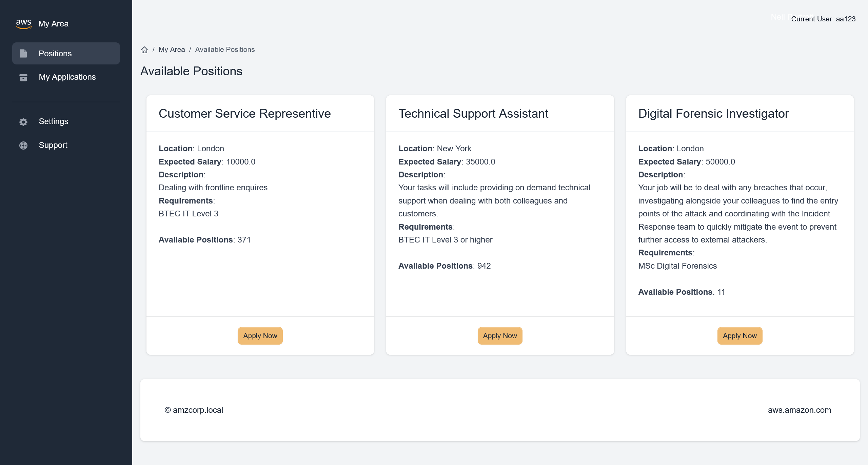868x465 pixels.
Task: Click 'MSc Digital Forensics' requirement text
Action: click(x=677, y=266)
